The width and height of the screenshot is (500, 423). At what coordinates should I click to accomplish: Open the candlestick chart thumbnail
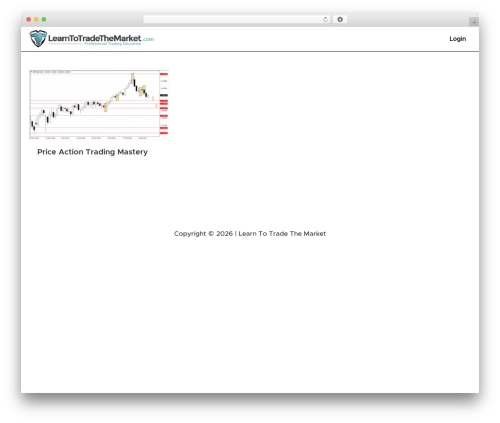(x=99, y=104)
